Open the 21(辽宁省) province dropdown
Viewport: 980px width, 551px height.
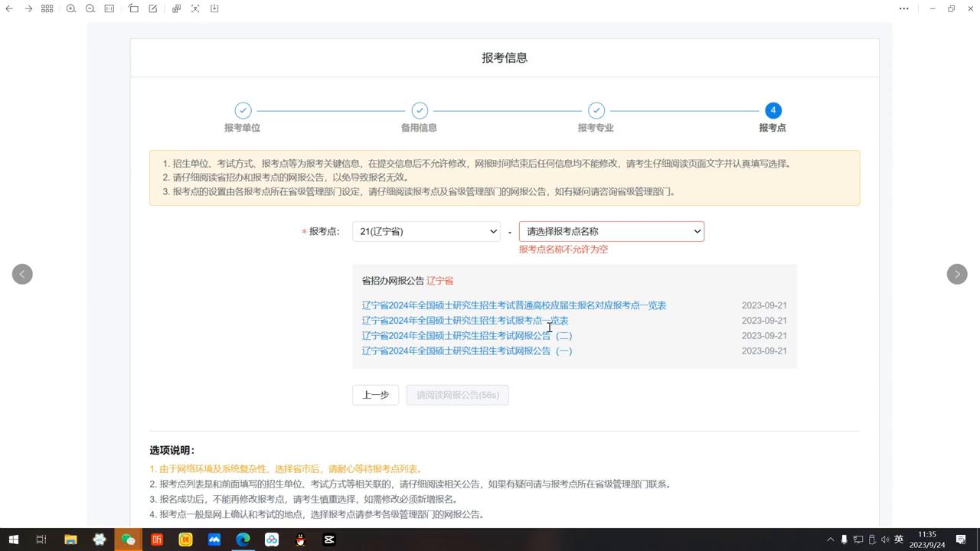coord(426,231)
